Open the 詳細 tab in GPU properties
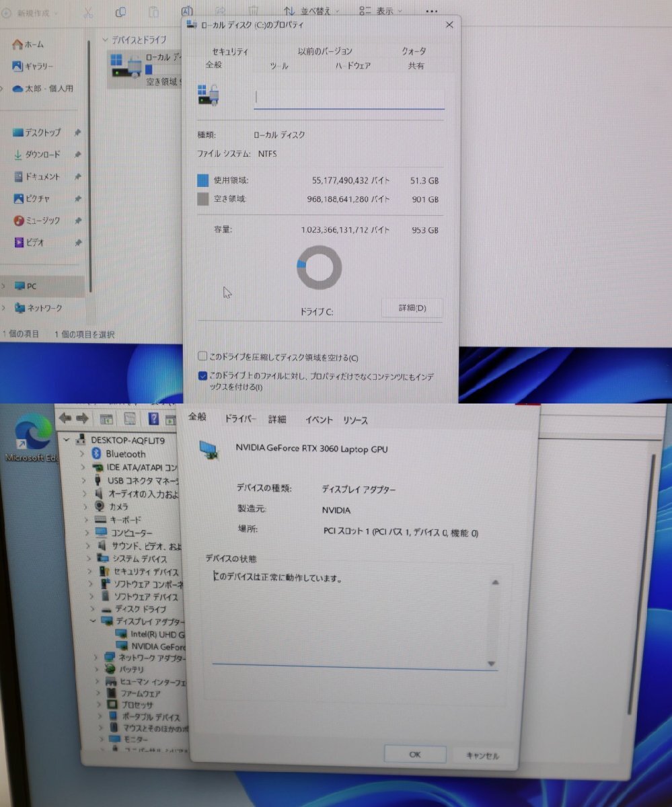The width and height of the screenshot is (672, 807). [x=277, y=420]
